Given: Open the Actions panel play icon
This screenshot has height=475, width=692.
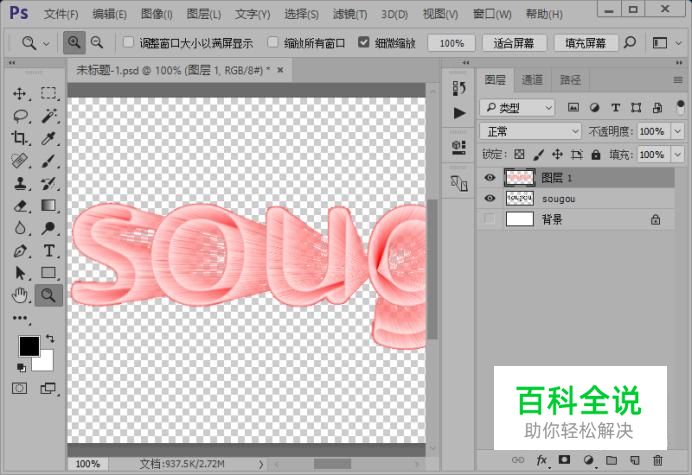Looking at the screenshot, I should (459, 113).
